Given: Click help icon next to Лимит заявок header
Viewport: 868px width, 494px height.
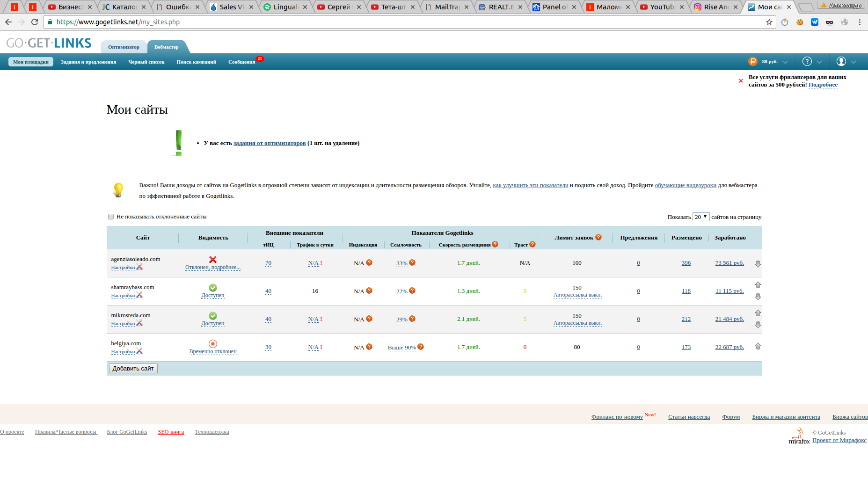Looking at the screenshot, I should [598, 237].
